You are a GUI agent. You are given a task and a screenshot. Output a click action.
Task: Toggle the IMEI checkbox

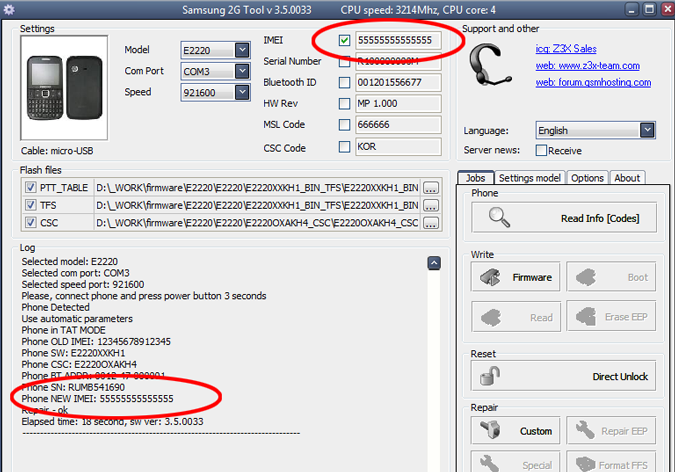coord(344,40)
